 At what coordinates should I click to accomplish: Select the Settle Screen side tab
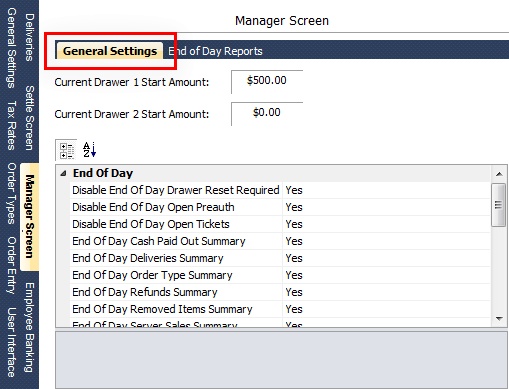tap(30, 118)
